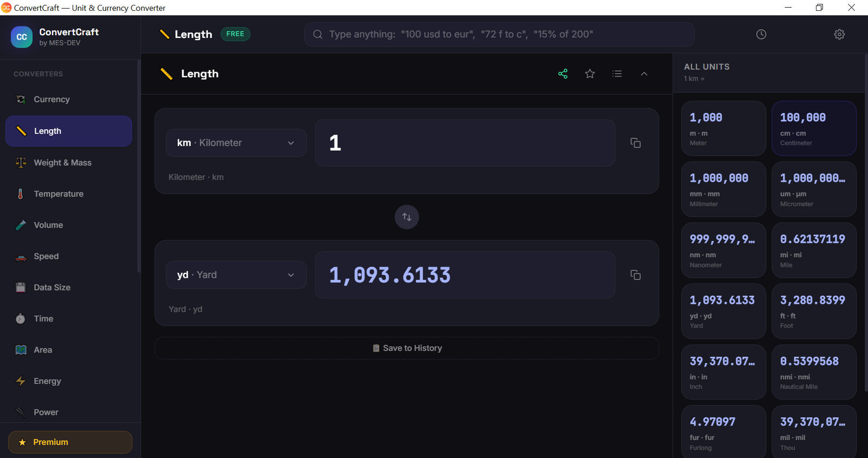Click the Save to History button
Screen dimensions: 868x458
pyautogui.click(x=407, y=348)
